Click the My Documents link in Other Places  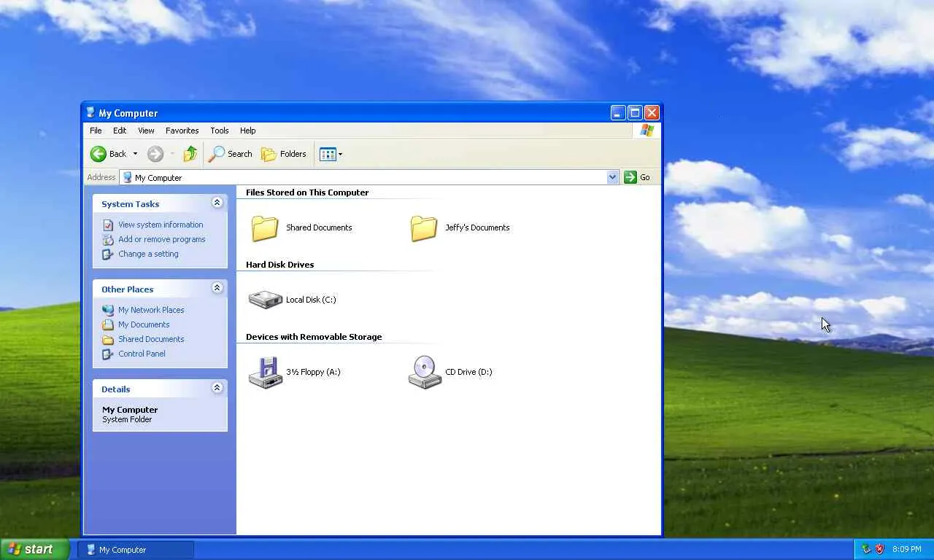point(144,324)
